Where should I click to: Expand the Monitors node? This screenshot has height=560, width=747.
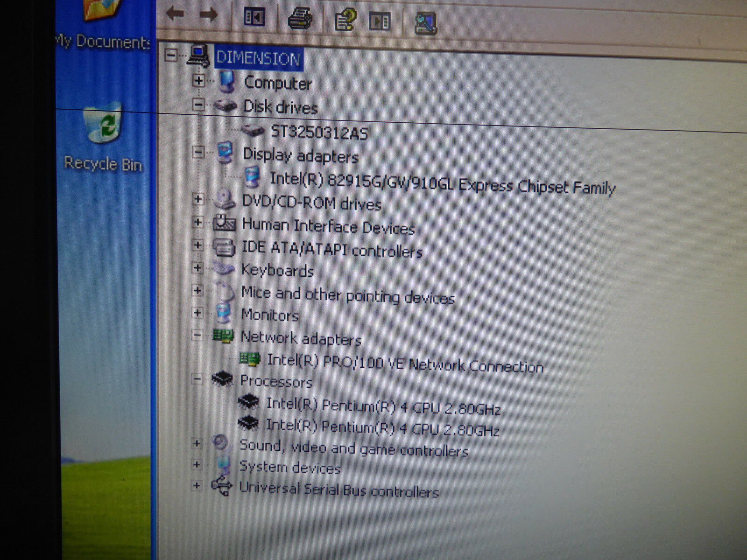tap(197, 313)
